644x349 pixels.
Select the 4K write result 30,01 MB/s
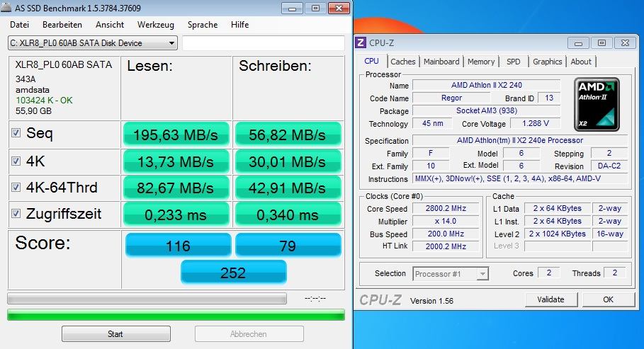[288, 162]
